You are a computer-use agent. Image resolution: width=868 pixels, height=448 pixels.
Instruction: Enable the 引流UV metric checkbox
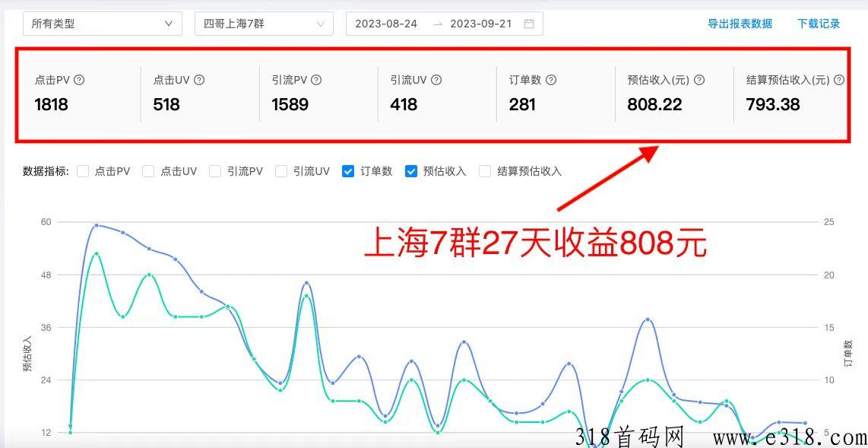pyautogui.click(x=282, y=171)
